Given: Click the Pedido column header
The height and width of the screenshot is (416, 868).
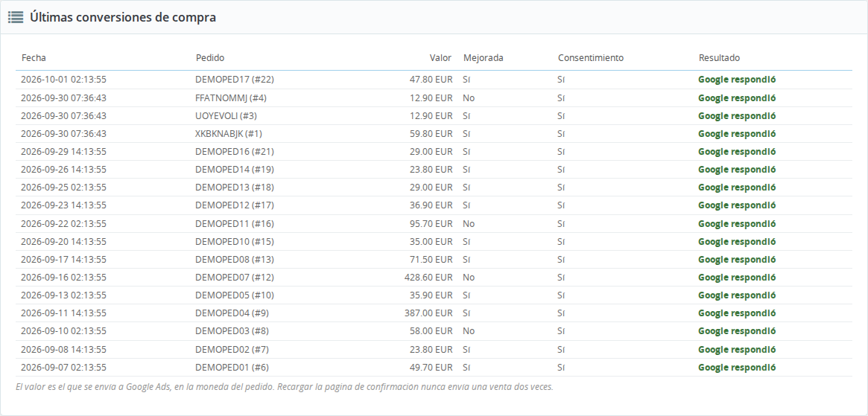Looking at the screenshot, I should tap(210, 57).
